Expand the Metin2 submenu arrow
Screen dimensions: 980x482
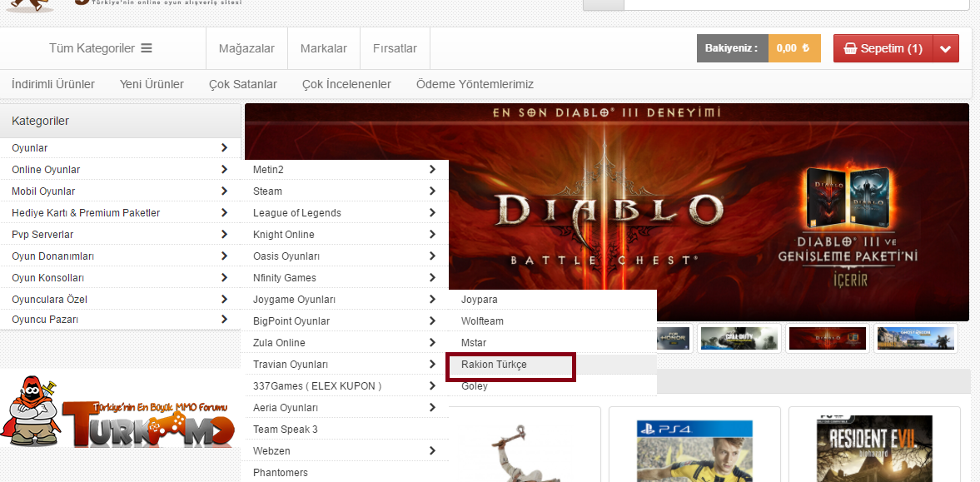pyautogui.click(x=432, y=170)
